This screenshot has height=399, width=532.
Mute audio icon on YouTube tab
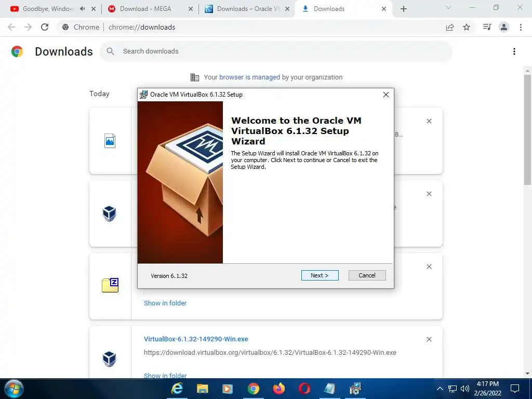tap(83, 9)
